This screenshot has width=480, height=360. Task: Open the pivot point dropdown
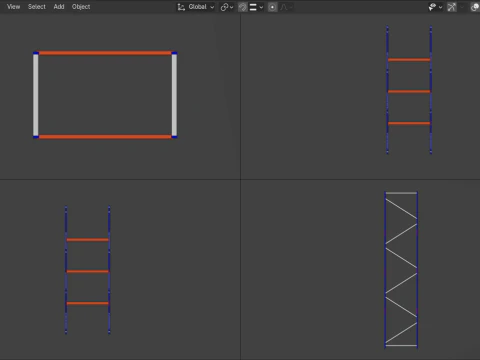(227, 7)
